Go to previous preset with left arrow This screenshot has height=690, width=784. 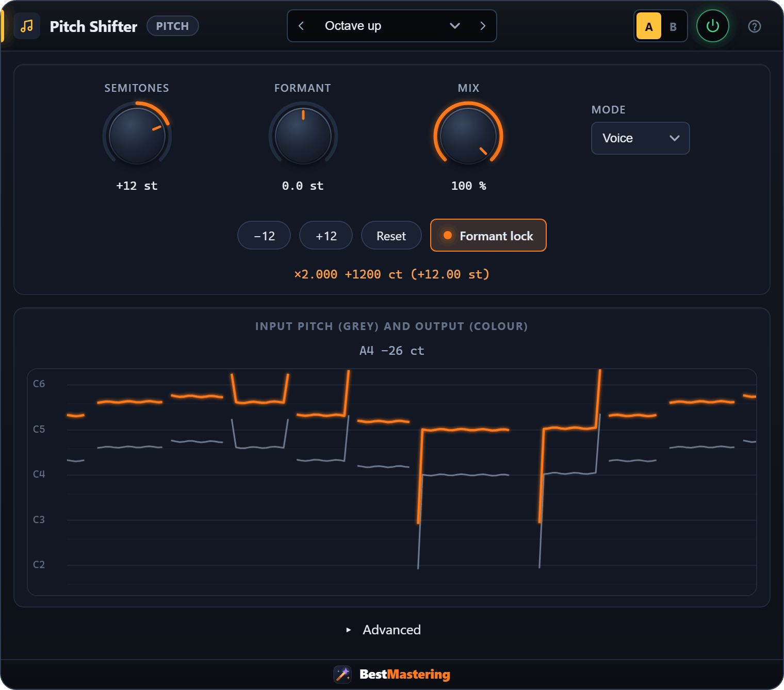point(301,26)
